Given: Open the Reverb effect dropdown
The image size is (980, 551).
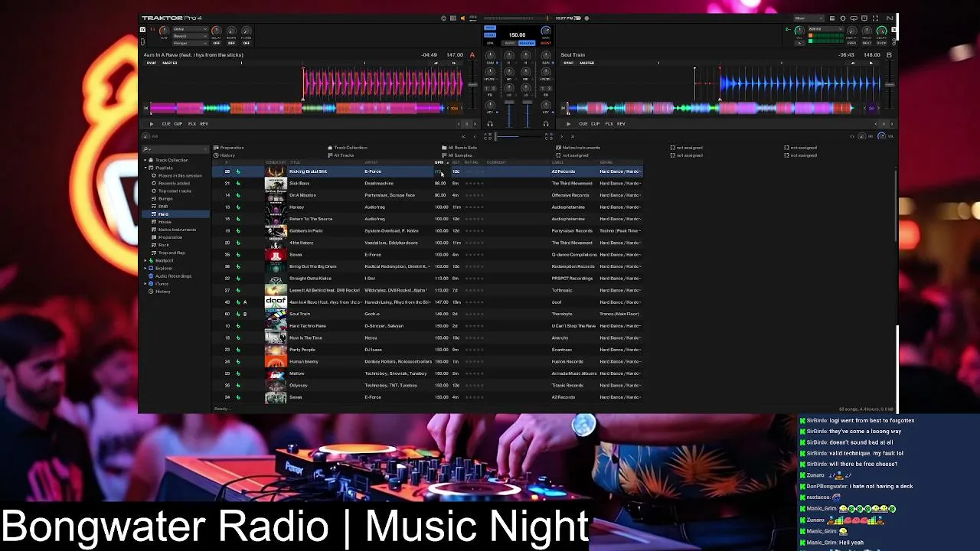Looking at the screenshot, I should (x=190, y=36).
